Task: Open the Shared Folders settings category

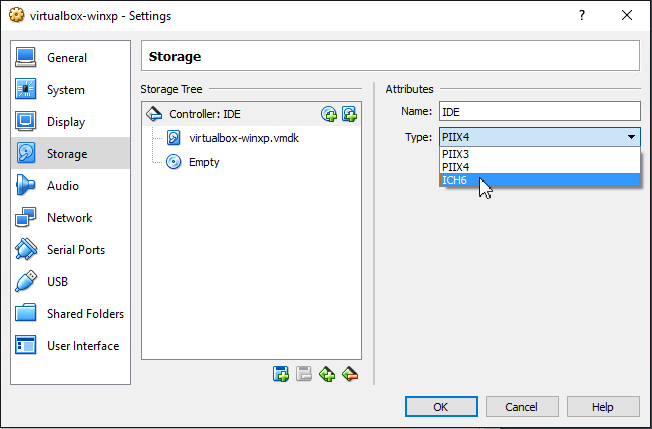Action: pyautogui.click(x=70, y=313)
